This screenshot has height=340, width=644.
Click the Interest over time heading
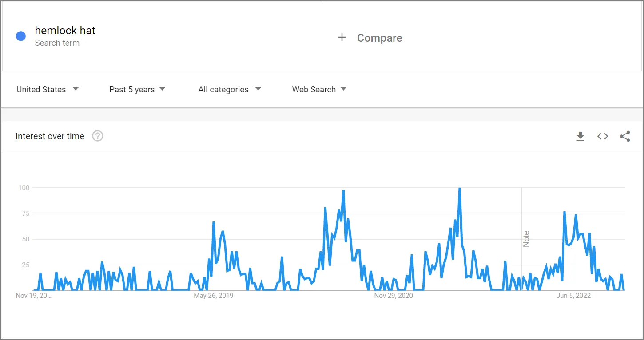click(x=50, y=136)
